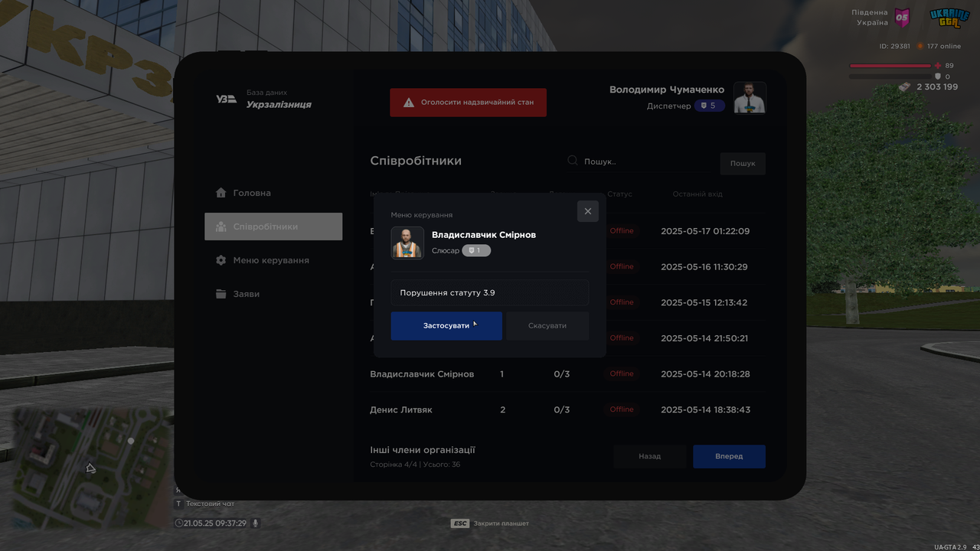Click the timestamp 2025-05-14 18:38:43
Screen dimensions: 980x551
click(705, 410)
